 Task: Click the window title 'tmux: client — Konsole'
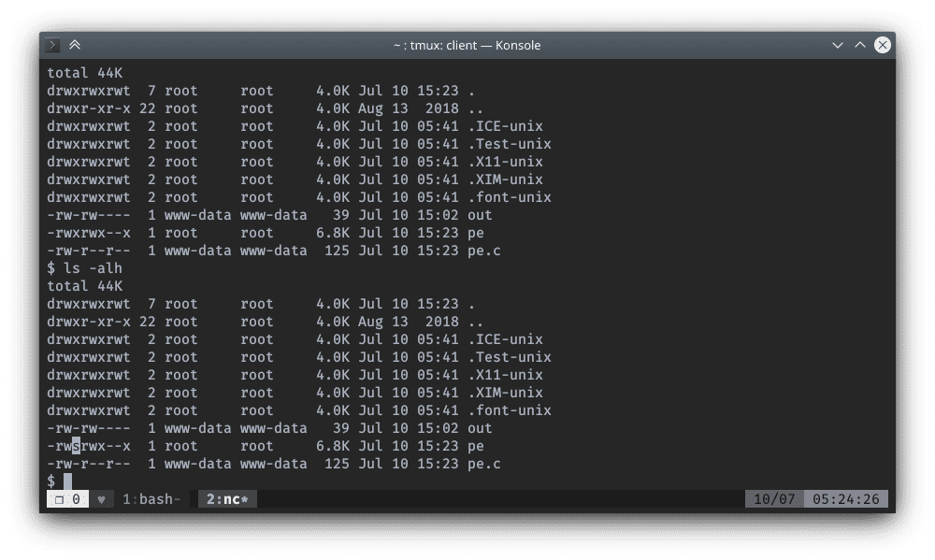[x=467, y=45]
